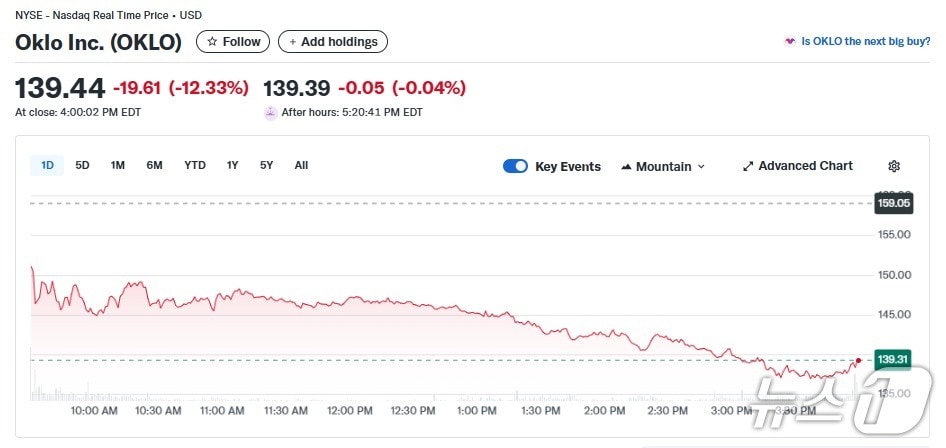Image resolution: width=946 pixels, height=448 pixels.
Task: Expand the Mountain chart style dropdown
Action: click(700, 166)
